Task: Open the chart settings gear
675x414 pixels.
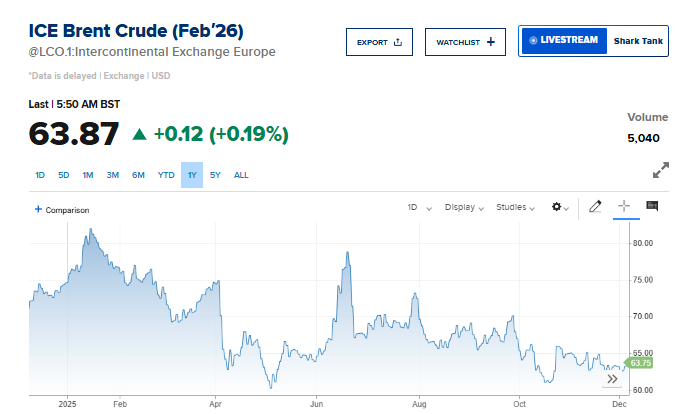Action: [560, 207]
